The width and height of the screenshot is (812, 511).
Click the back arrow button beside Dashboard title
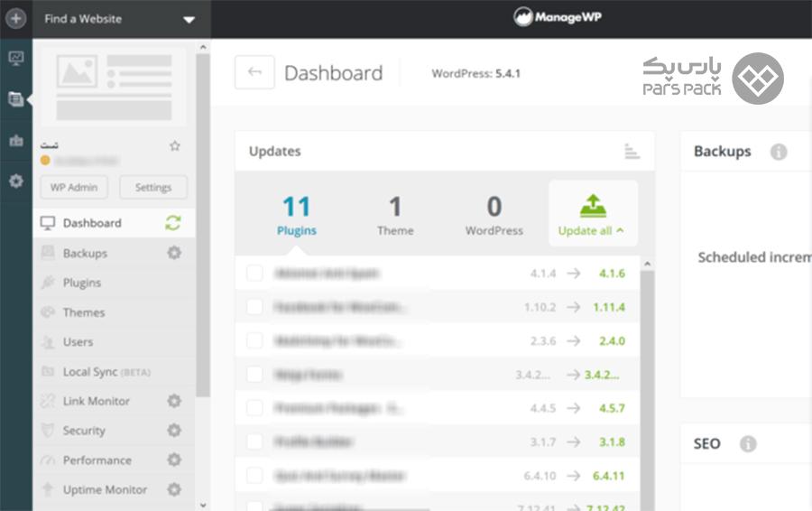pyautogui.click(x=254, y=72)
